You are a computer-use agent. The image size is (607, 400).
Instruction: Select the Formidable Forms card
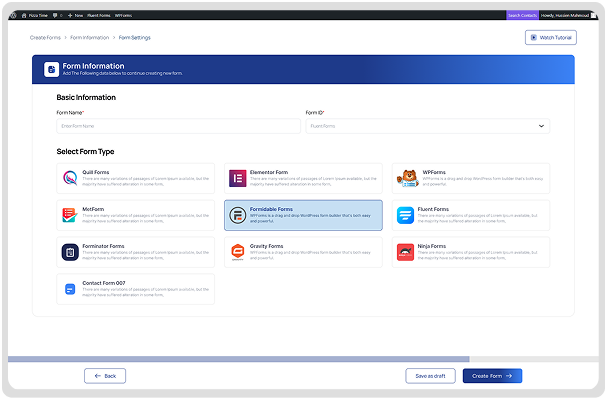[x=303, y=215]
